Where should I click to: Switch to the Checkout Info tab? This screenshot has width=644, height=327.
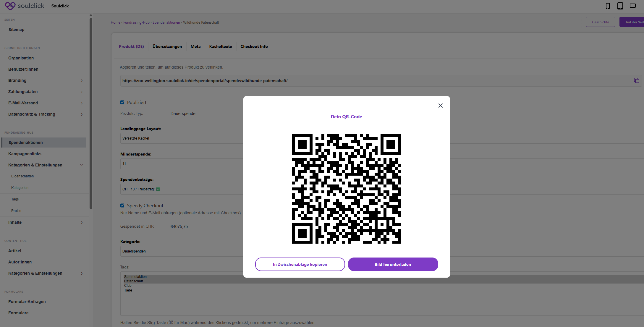click(x=254, y=46)
